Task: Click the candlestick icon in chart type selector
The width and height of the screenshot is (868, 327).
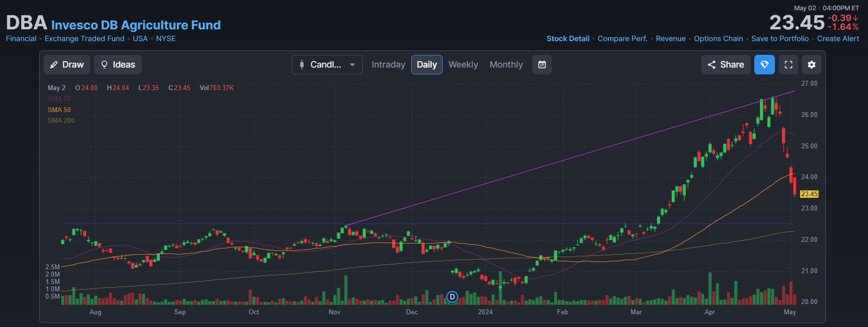Action: (x=302, y=65)
